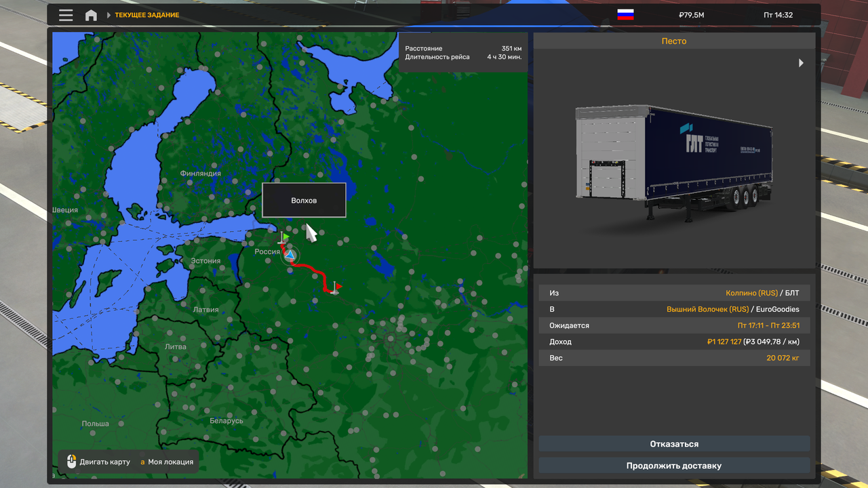This screenshot has width=868, height=488.
Task: Click the Russian flag language icon
Action: (x=625, y=15)
